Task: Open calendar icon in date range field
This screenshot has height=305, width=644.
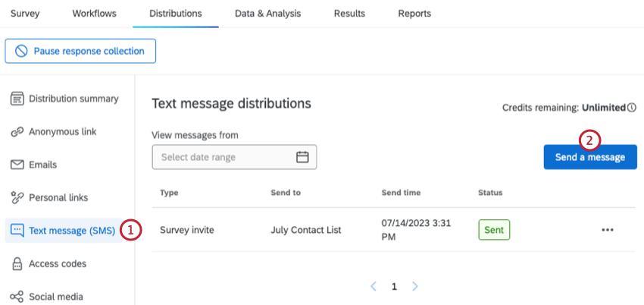Action: (x=302, y=157)
